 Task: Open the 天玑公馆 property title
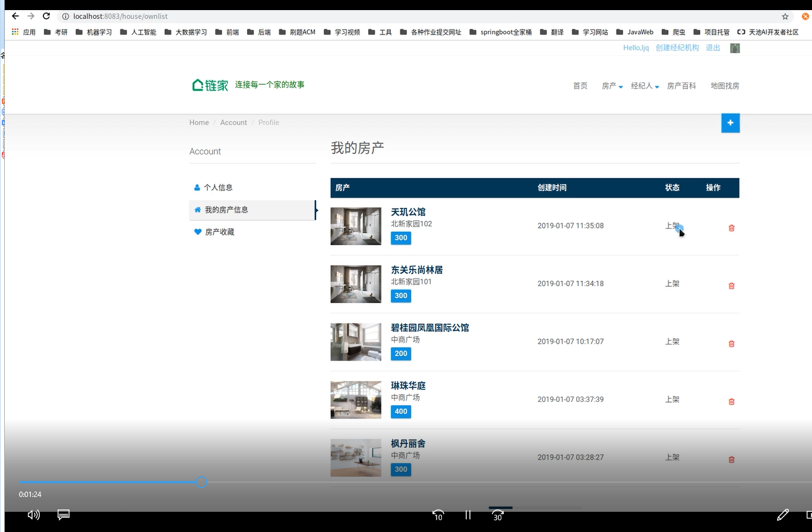point(408,212)
